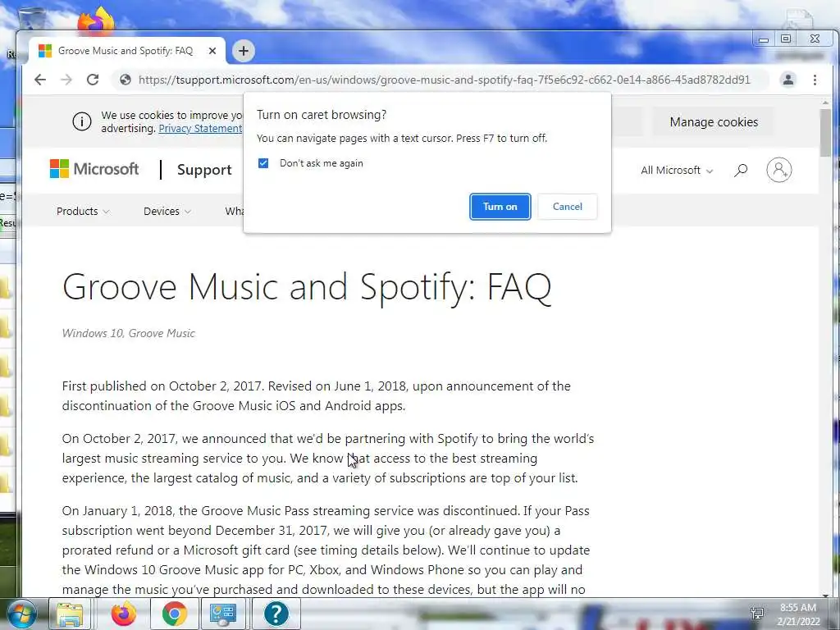Open the Privacy Statement link
This screenshot has height=630, width=840.
pos(200,129)
